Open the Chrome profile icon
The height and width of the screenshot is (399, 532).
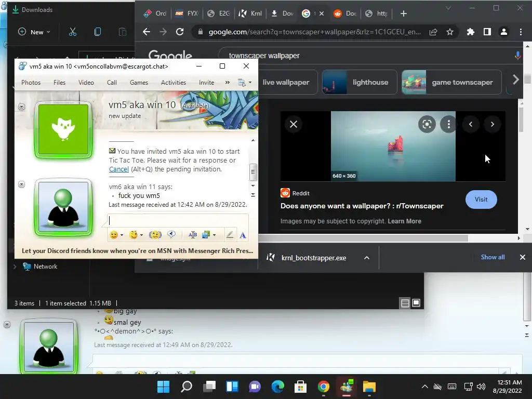point(504,32)
